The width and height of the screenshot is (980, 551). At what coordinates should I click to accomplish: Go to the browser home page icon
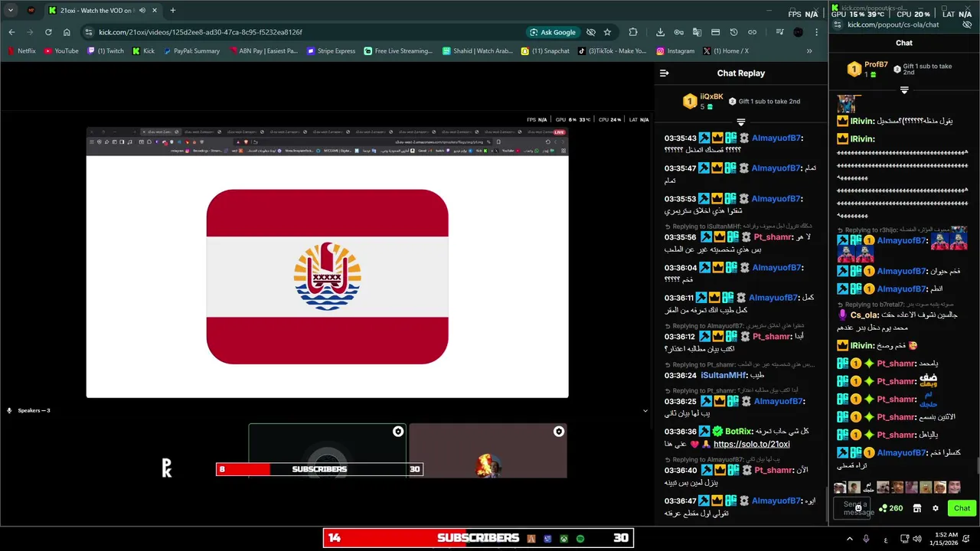(67, 32)
